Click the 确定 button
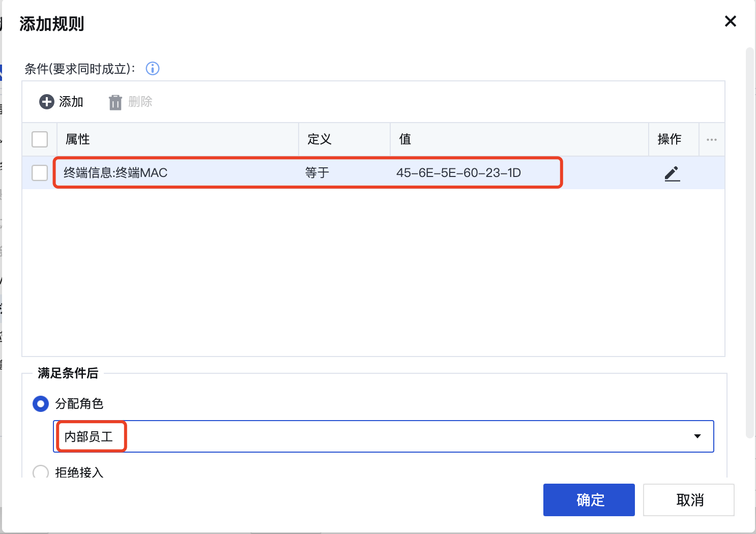The image size is (756, 534). 589,500
